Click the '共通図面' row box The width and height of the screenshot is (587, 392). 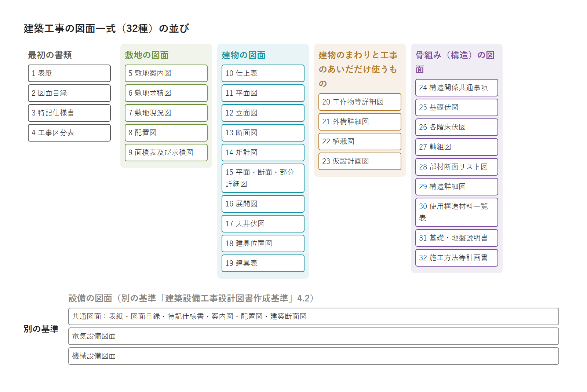tap(314, 316)
